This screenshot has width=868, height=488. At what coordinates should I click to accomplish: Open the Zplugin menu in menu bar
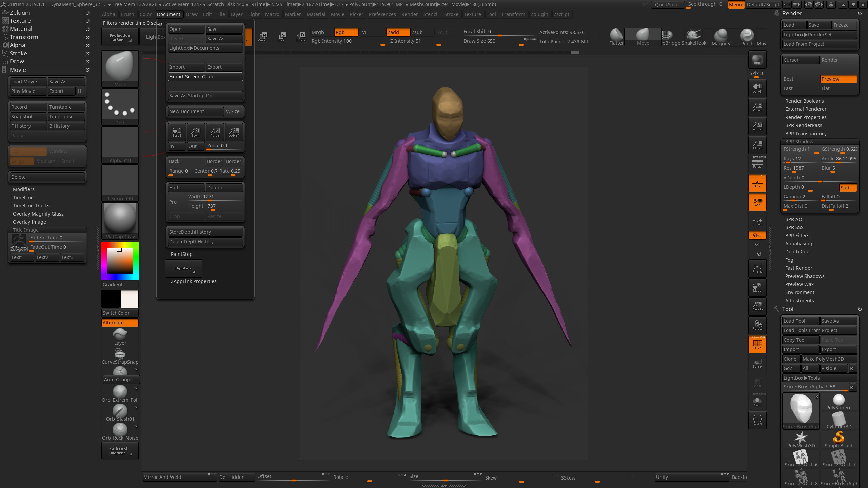tap(539, 14)
